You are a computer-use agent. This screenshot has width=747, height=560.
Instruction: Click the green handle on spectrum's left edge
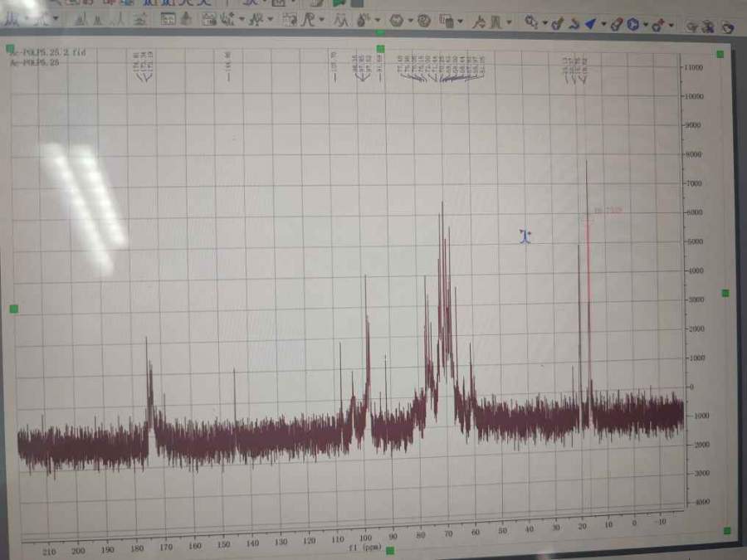pyautogui.click(x=13, y=309)
